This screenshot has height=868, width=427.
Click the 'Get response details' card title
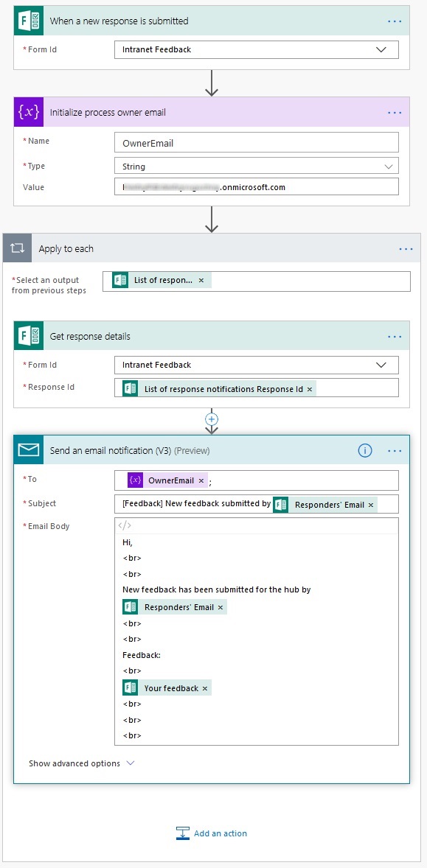(x=90, y=337)
